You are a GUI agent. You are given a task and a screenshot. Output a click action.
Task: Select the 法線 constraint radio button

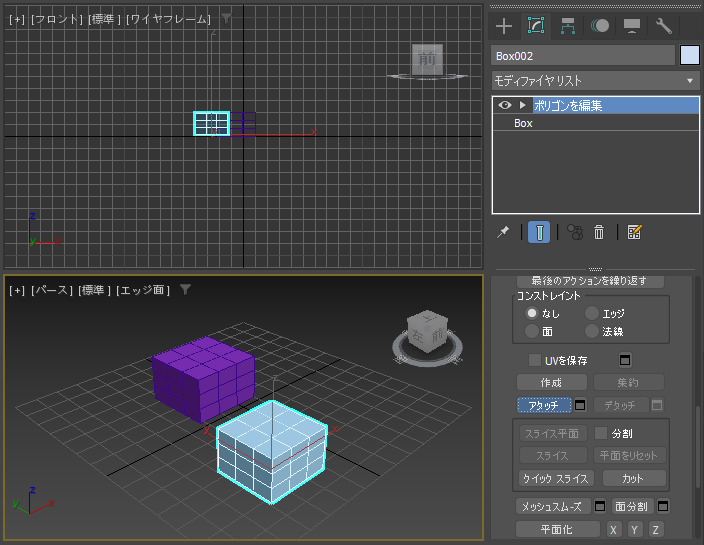592,331
